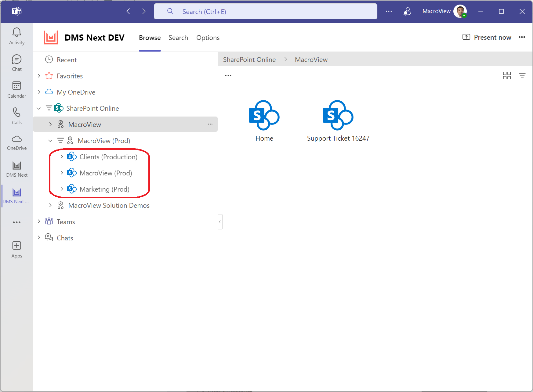Click the Present now button
The height and width of the screenshot is (392, 533).
coord(487,37)
